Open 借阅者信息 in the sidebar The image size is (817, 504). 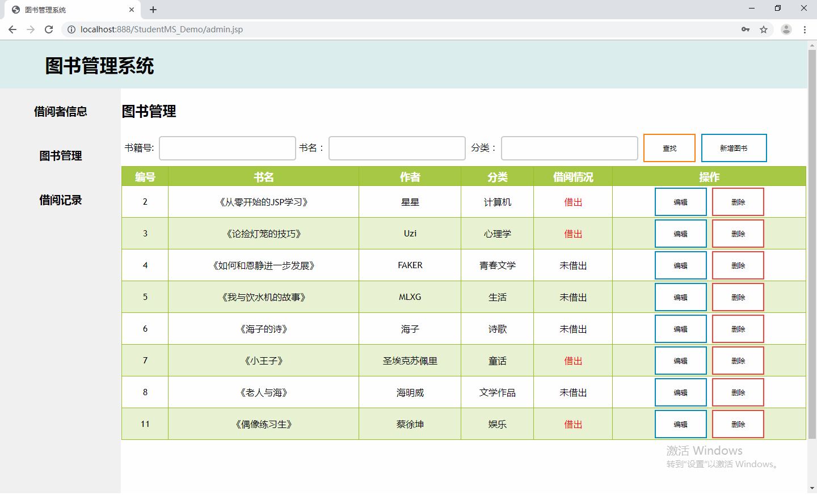coord(60,112)
